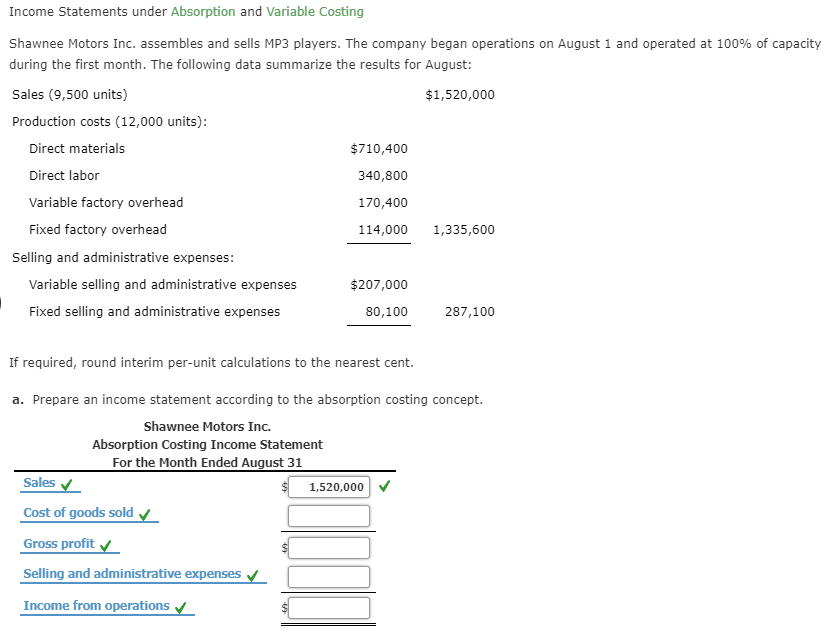This screenshot has width=828, height=637.
Task: Click the Variable selling and administrative expenses label
Action: pyautogui.click(x=163, y=284)
